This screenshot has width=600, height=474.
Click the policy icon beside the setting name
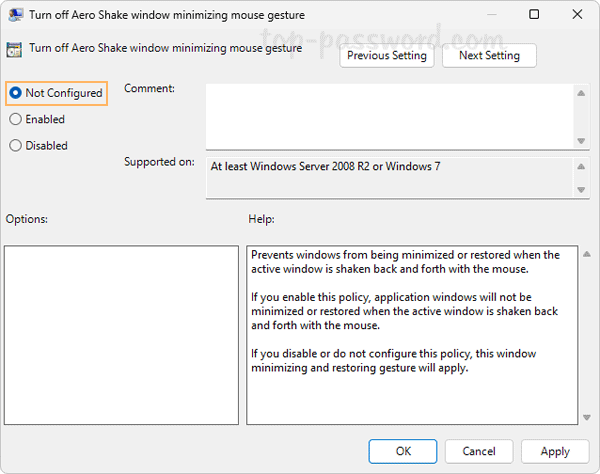tap(15, 47)
